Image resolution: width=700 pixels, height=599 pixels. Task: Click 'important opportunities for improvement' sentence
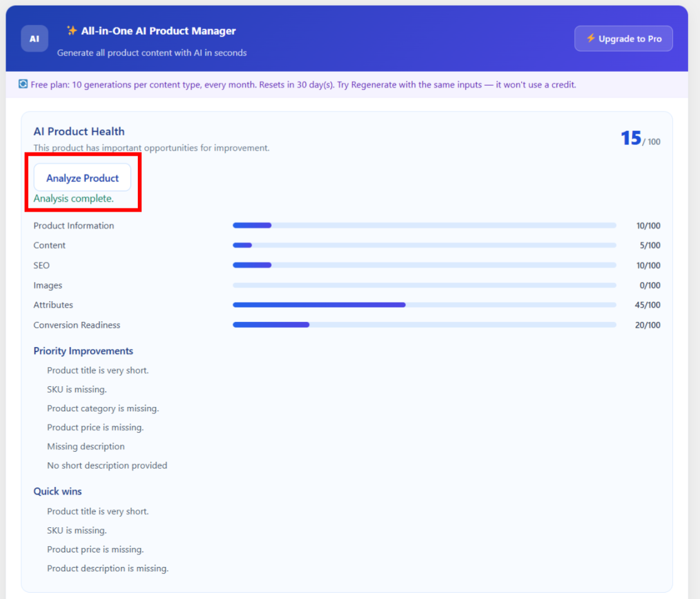click(151, 148)
